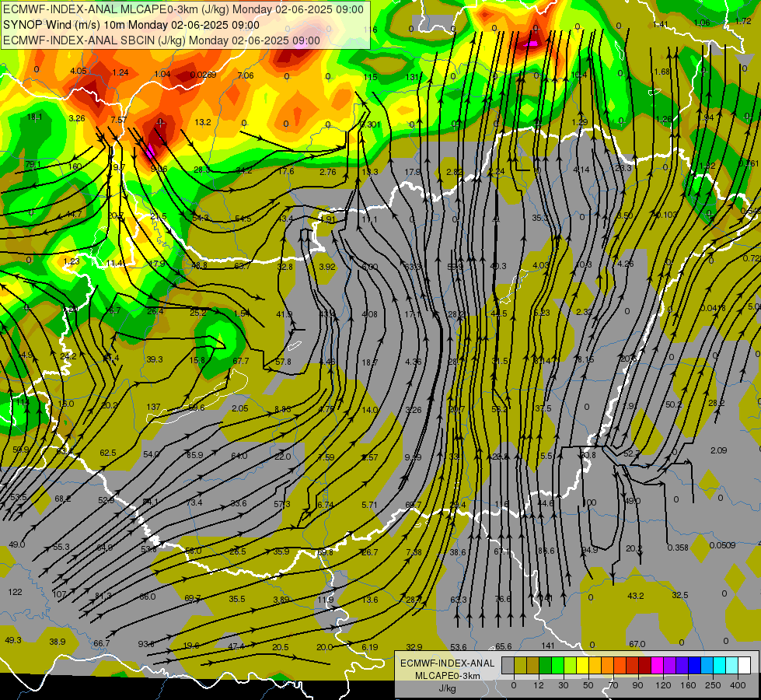
Task: Click the value 3.92
Action: [x=327, y=267]
